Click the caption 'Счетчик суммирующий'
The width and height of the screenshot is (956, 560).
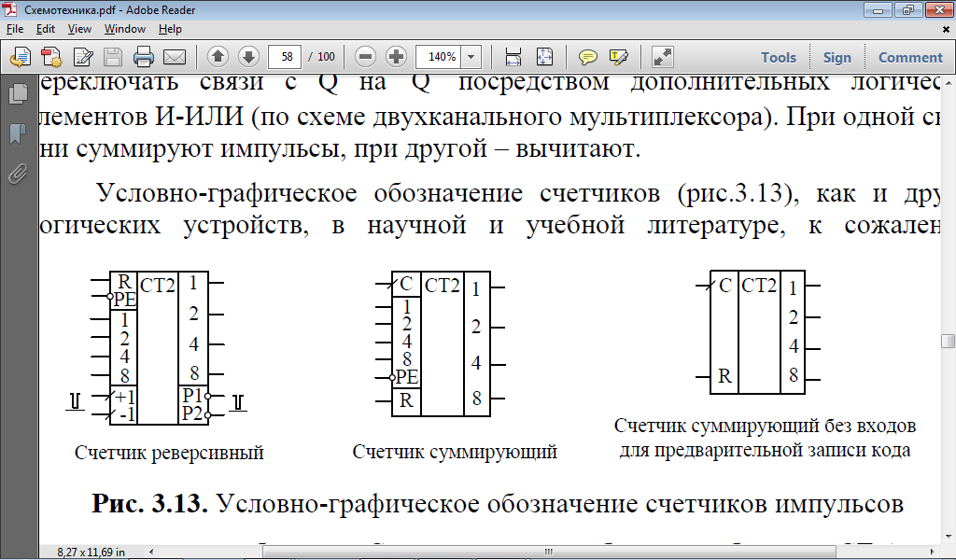(x=455, y=452)
